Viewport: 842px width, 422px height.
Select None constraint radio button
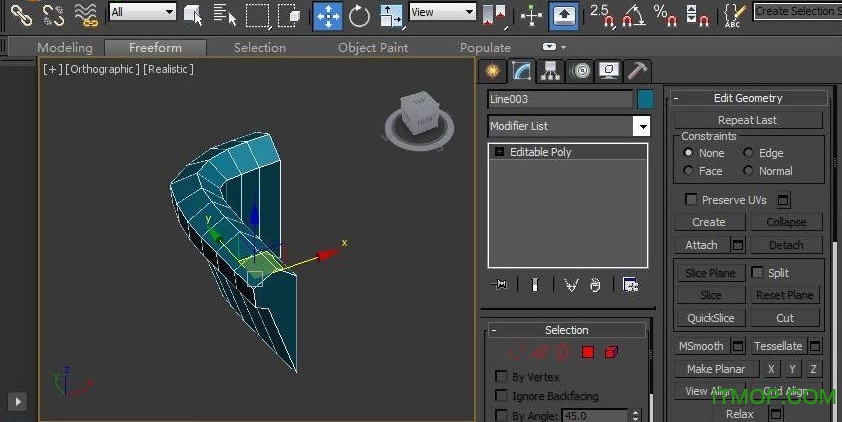688,152
